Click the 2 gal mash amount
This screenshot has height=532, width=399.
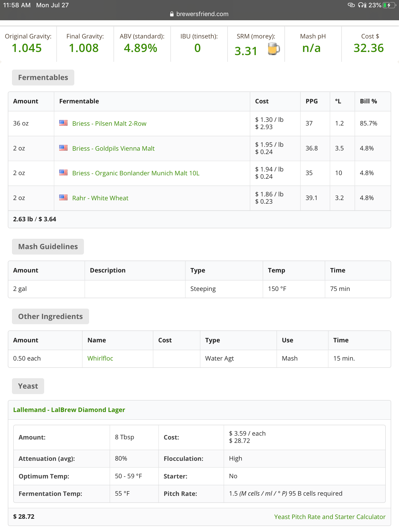(x=20, y=289)
